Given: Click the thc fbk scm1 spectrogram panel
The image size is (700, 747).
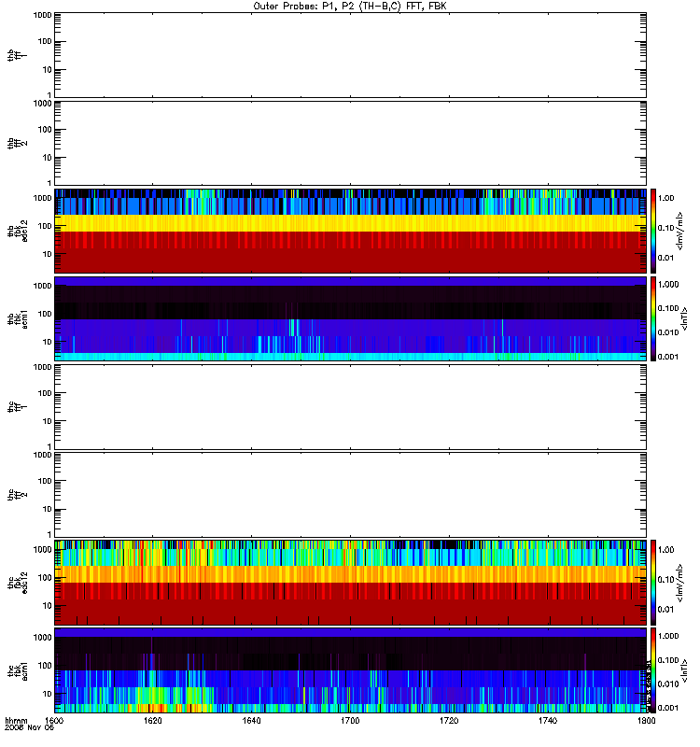Looking at the screenshot, I should coord(350,670).
